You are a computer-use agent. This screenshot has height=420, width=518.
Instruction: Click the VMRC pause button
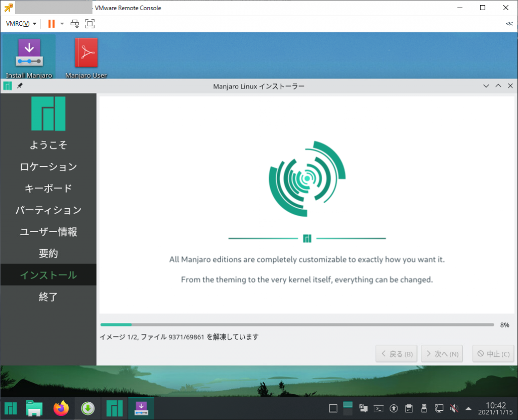tap(51, 24)
